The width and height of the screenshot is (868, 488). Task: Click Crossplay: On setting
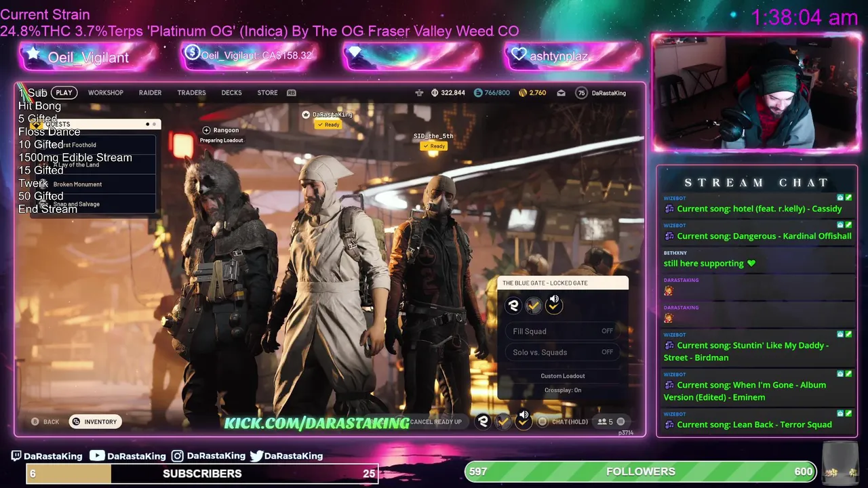click(x=563, y=390)
